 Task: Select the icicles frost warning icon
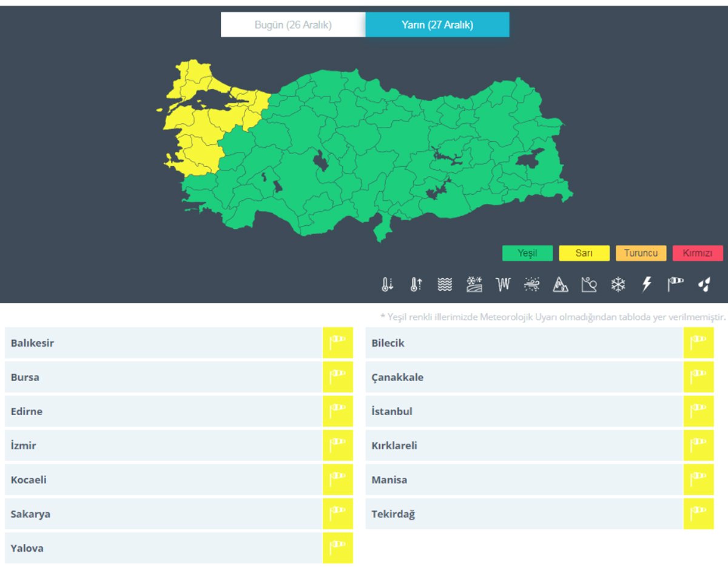503,284
